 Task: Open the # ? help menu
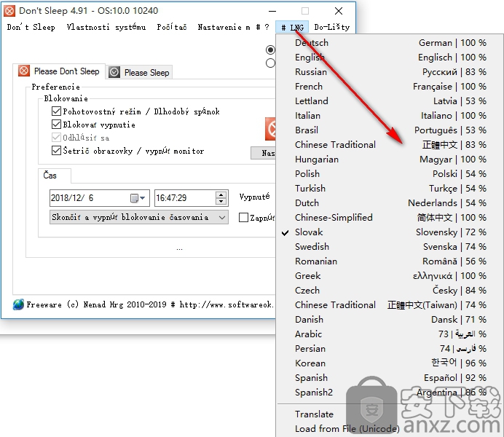coord(262,27)
